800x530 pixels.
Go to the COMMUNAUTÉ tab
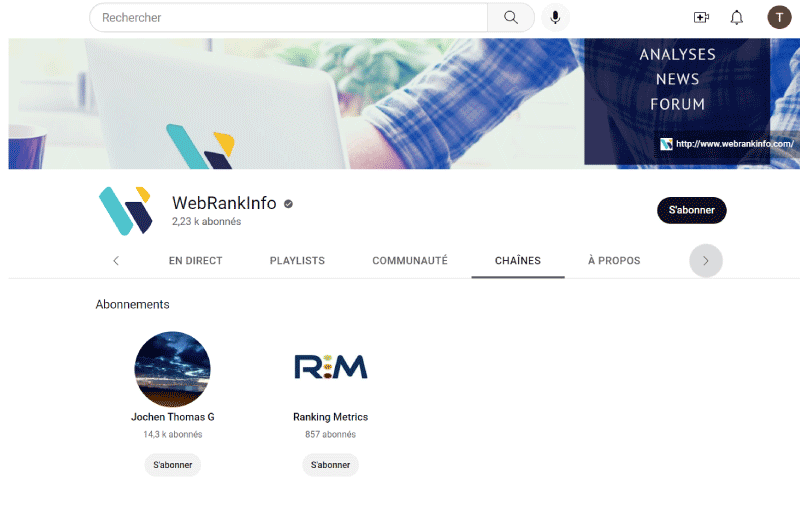(410, 261)
